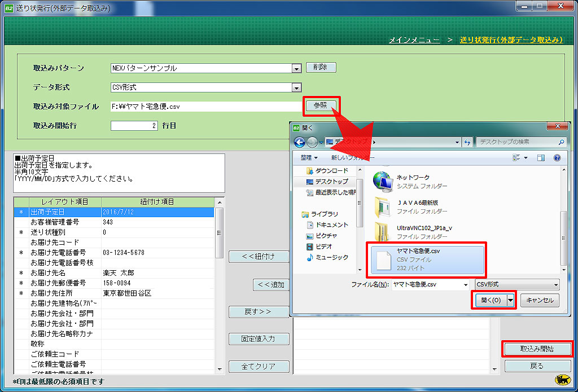Expand the ファイル名 combo box dropdown
Image resolution: width=578 pixels, height=392 pixels.
click(x=466, y=284)
